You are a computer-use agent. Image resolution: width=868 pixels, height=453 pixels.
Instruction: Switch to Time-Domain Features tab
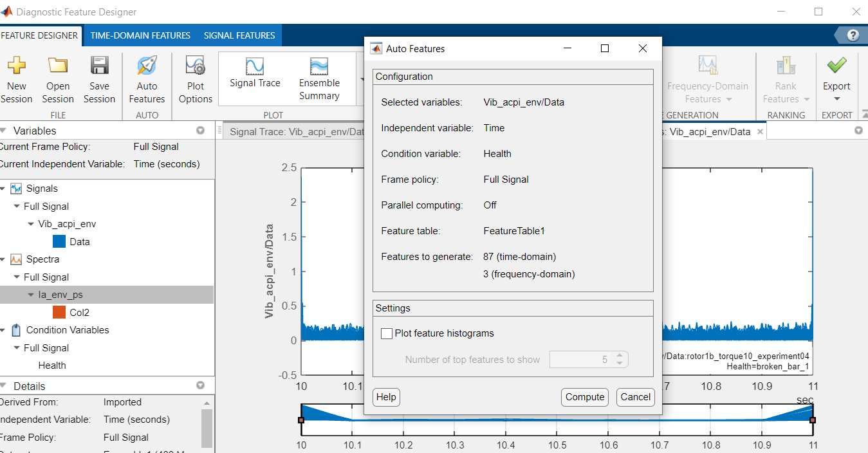coord(140,35)
